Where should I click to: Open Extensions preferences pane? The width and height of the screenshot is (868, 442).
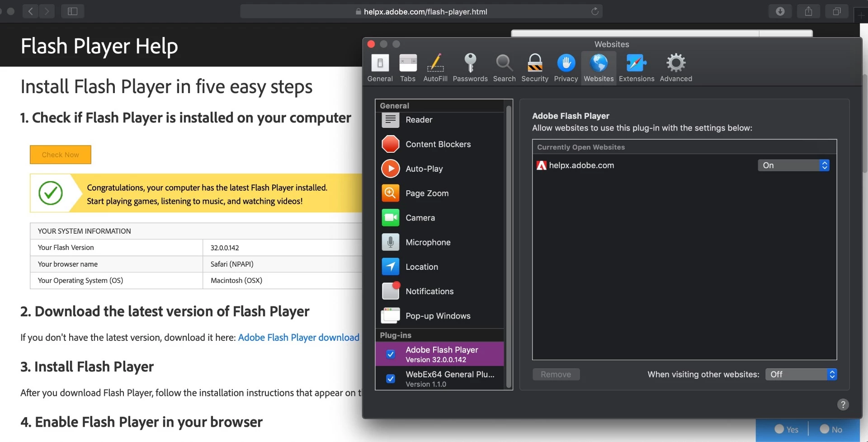click(637, 68)
